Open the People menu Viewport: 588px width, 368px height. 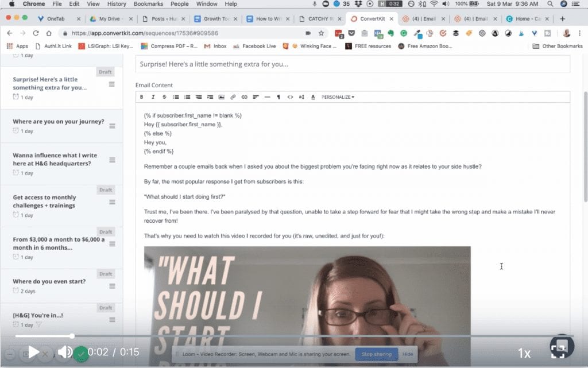[179, 4]
